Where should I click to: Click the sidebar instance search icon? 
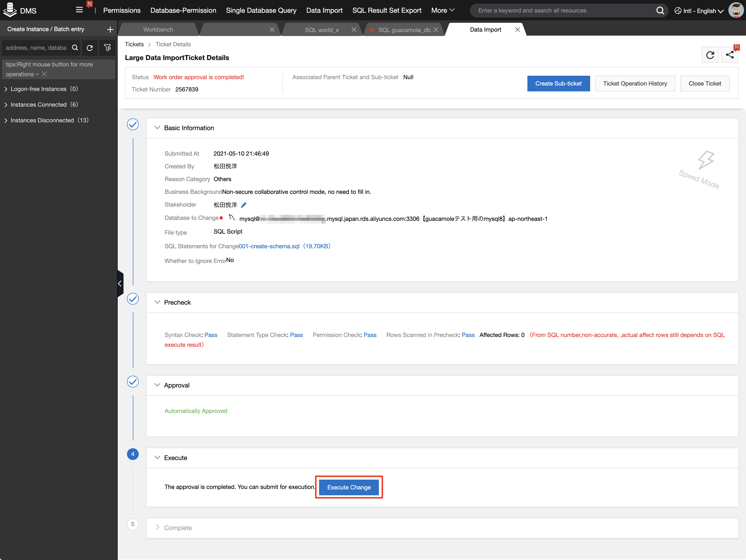pyautogui.click(x=75, y=48)
